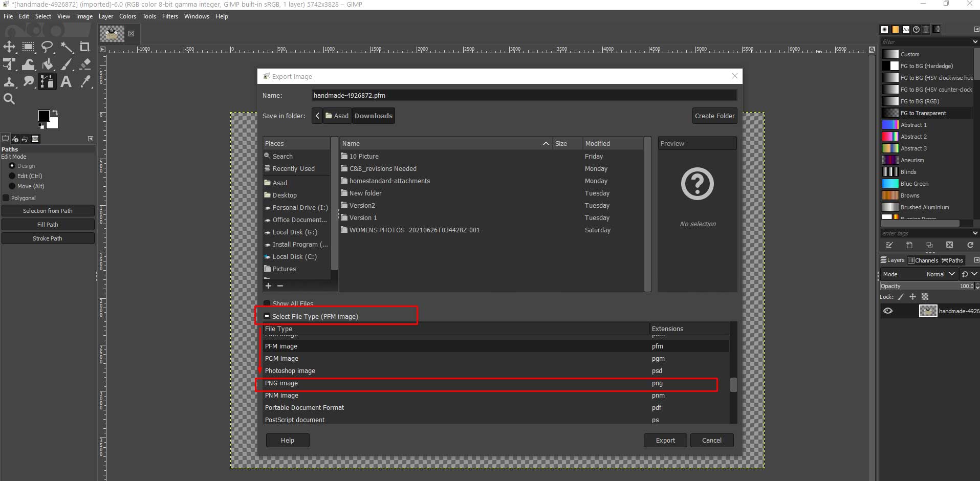The image size is (980, 481).
Task: Open the Fonts tab using the Aa icon
Action: (906, 29)
